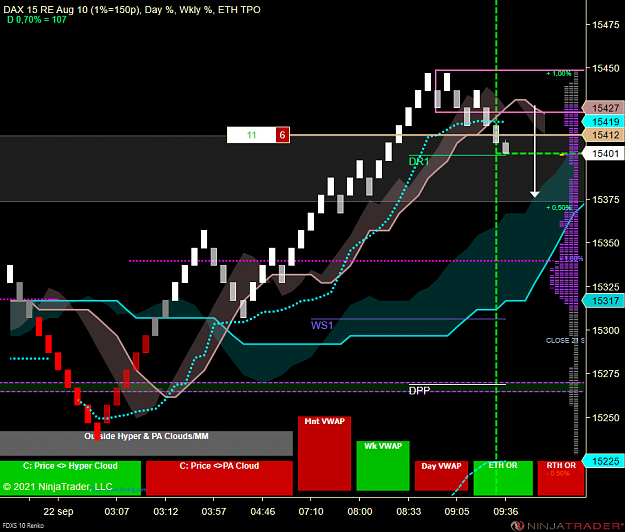Click the red "6" counter box
Screen dimensions: 625x532
coord(282,135)
